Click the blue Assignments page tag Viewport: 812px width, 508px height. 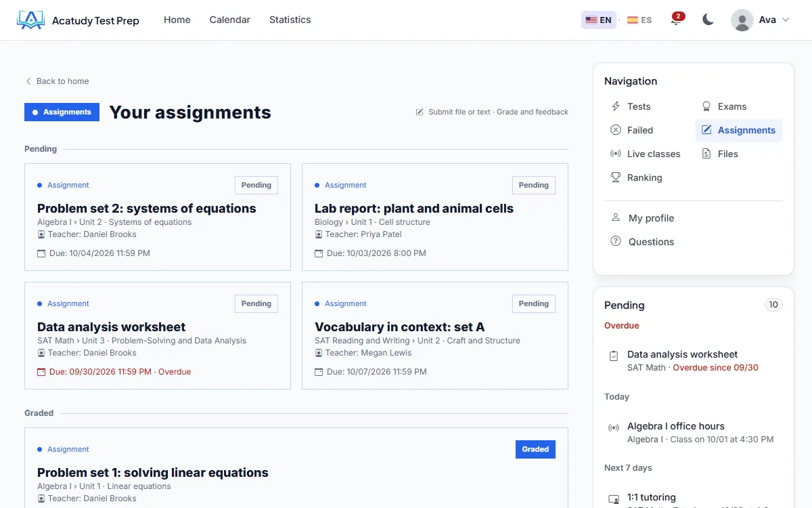click(x=62, y=112)
